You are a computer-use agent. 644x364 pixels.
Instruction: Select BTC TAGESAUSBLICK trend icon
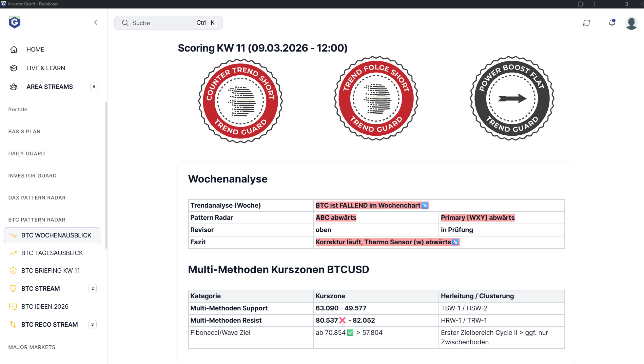(13, 253)
